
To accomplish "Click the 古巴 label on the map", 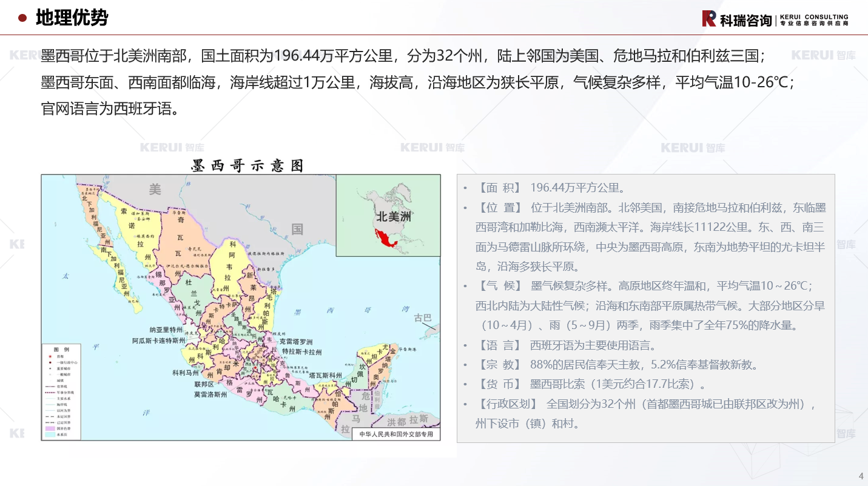I will 423,318.
